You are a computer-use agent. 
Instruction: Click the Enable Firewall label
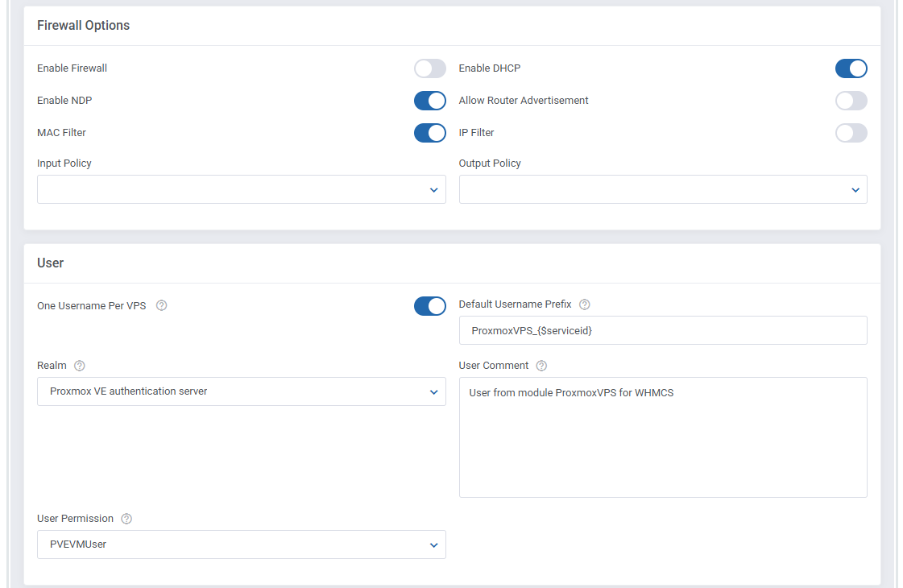(72, 68)
